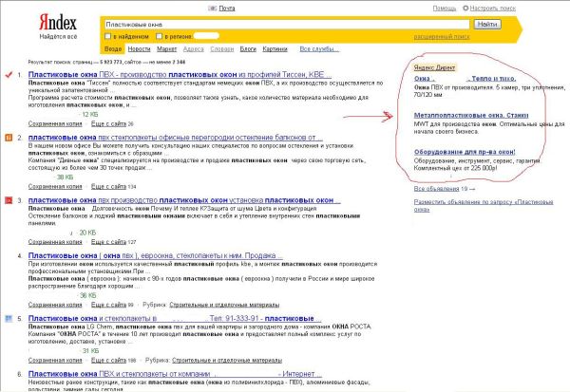Switch to the Картинки tab
Viewport: 570px width, 392px height.
275,49
